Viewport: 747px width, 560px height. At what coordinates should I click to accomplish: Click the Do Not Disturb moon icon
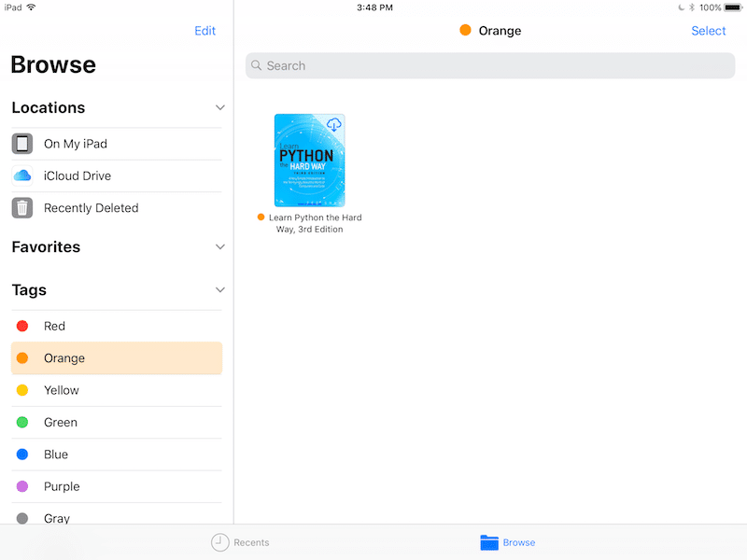pos(682,7)
